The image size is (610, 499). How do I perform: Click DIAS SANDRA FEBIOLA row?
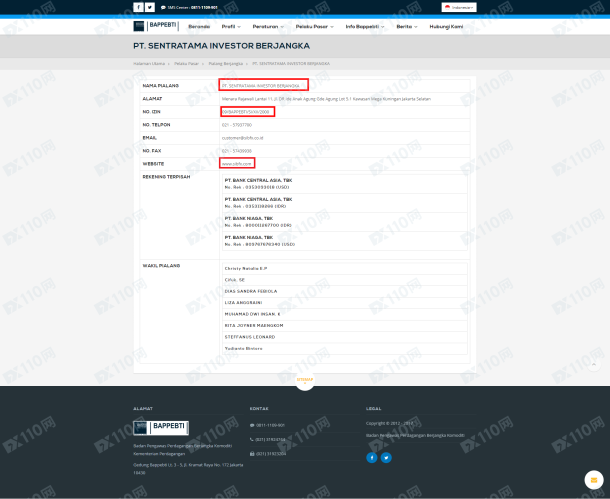[x=345, y=291]
